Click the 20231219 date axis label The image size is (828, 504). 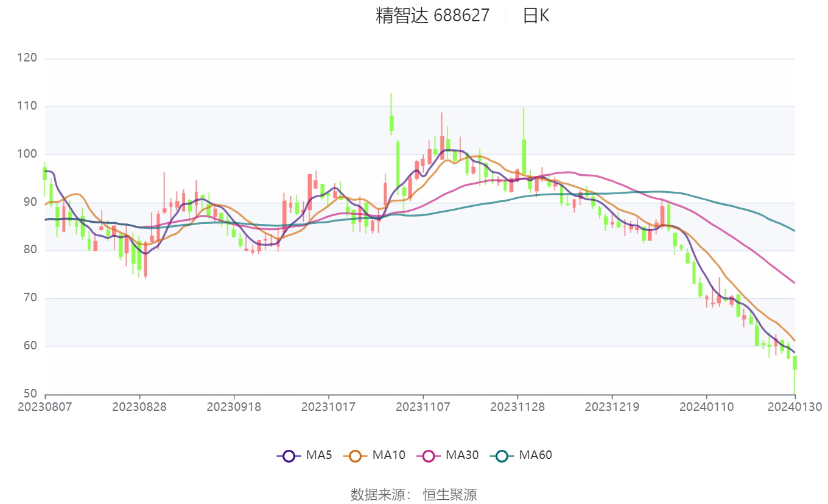pos(612,407)
